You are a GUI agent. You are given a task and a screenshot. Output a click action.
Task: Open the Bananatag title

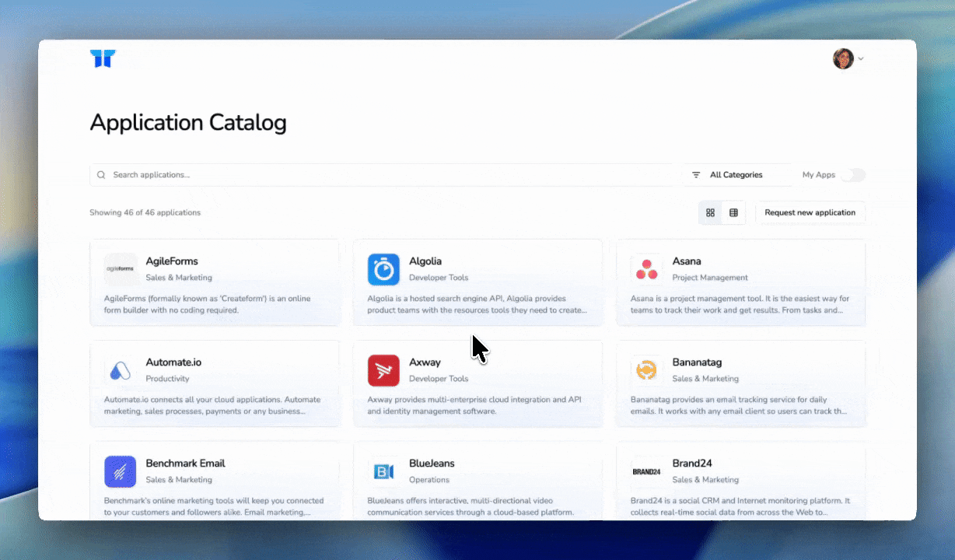698,362
